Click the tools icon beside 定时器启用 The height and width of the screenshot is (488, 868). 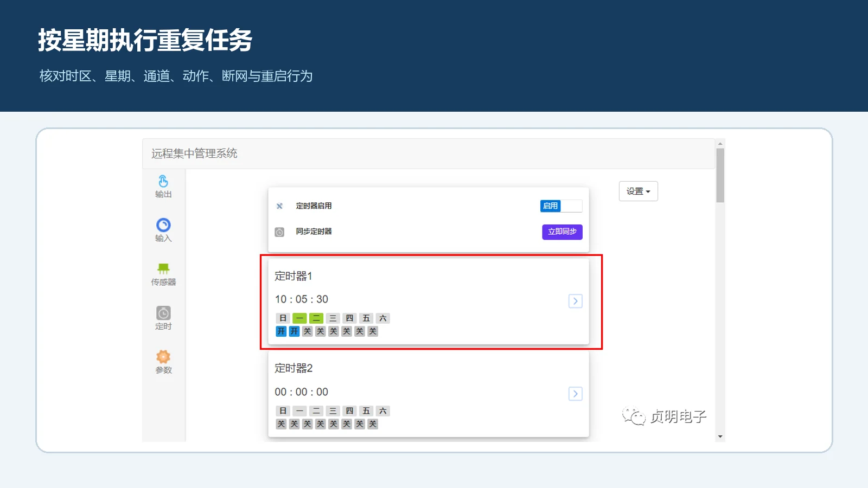[279, 206]
